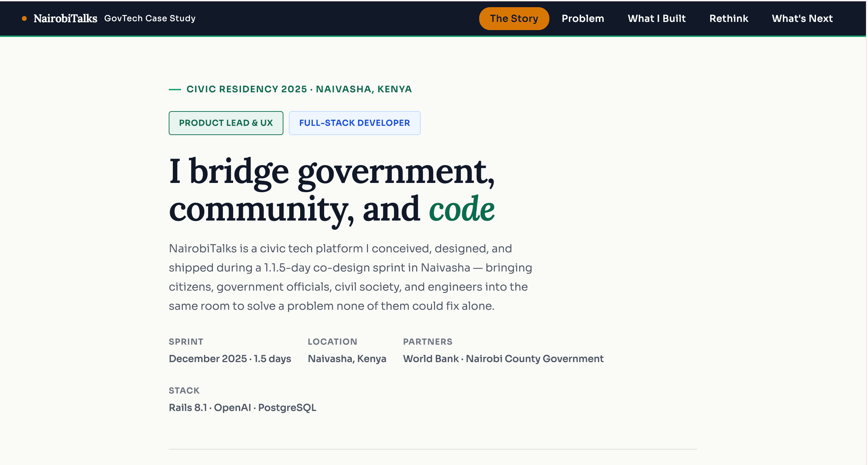This screenshot has height=465, width=868.
Task: Click the orange dot beside NairobiTalks
Action: pyautogui.click(x=24, y=18)
